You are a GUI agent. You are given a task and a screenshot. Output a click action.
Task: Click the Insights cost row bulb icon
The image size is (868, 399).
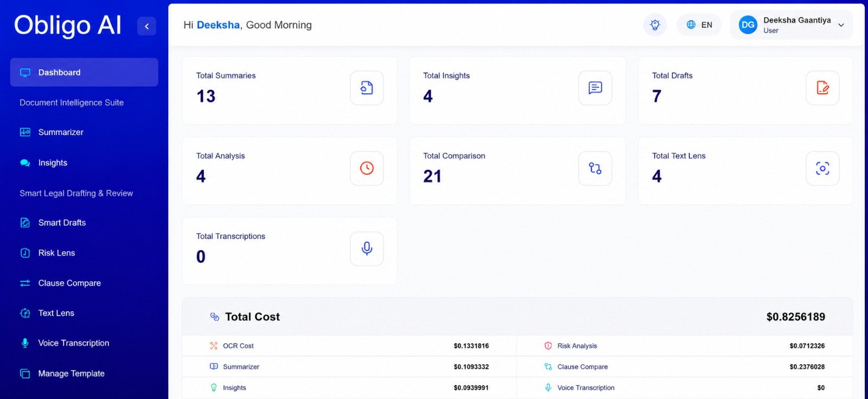tap(214, 388)
